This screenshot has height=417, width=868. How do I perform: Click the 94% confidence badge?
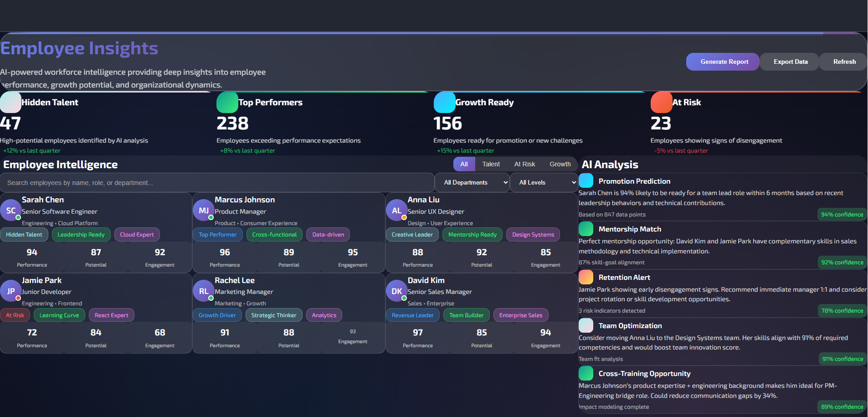tap(842, 214)
